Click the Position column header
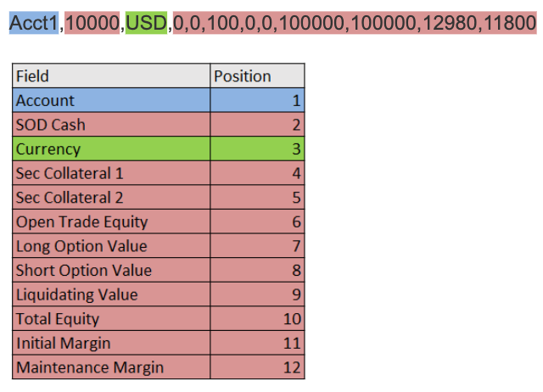Viewport: 543px width, 392px height. [x=257, y=76]
